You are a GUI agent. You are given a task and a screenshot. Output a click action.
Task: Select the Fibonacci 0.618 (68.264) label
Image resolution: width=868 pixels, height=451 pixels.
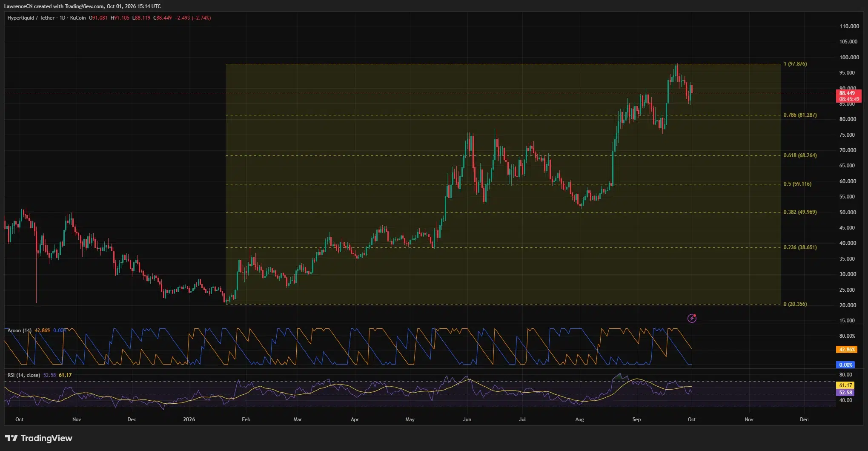tap(800, 155)
